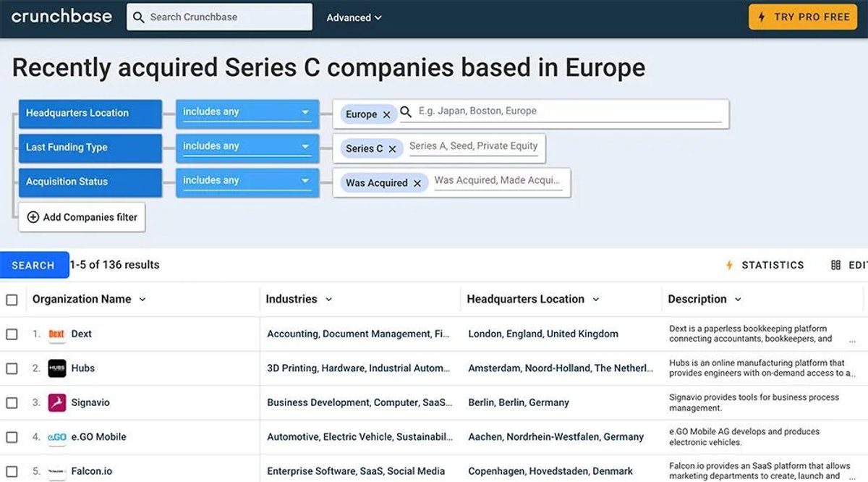Select the Acquisition Status filter field
868x482 pixels.
click(x=90, y=182)
